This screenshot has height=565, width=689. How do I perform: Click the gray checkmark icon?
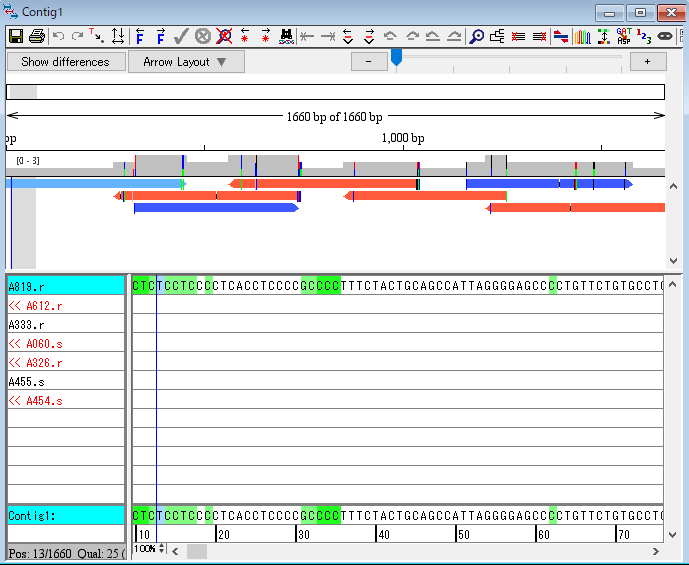coord(181,36)
